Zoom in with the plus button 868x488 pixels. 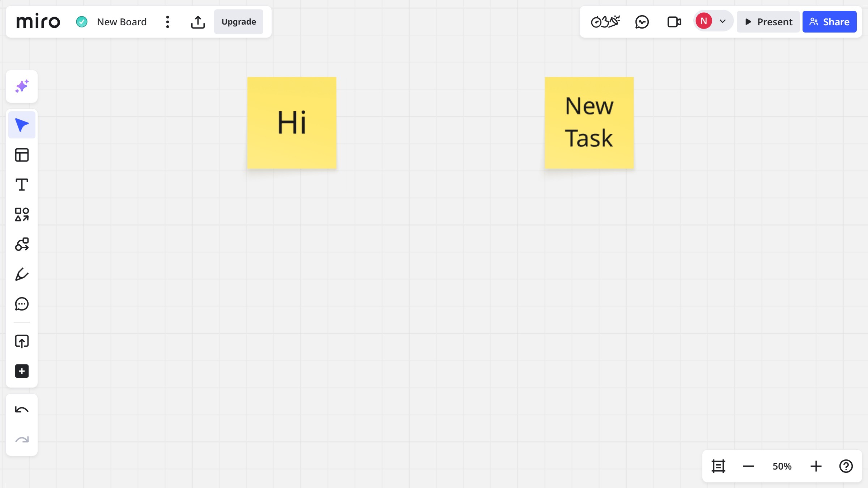pyautogui.click(x=816, y=466)
